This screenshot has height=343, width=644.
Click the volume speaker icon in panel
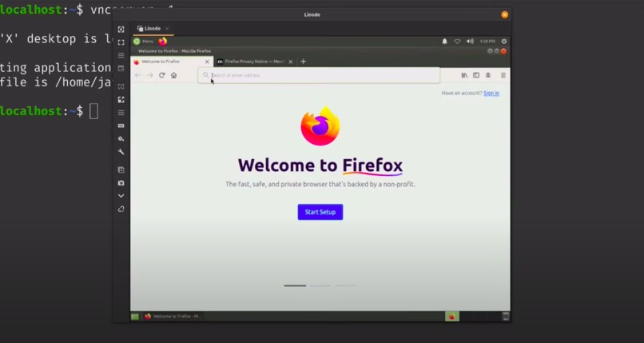[470, 41]
